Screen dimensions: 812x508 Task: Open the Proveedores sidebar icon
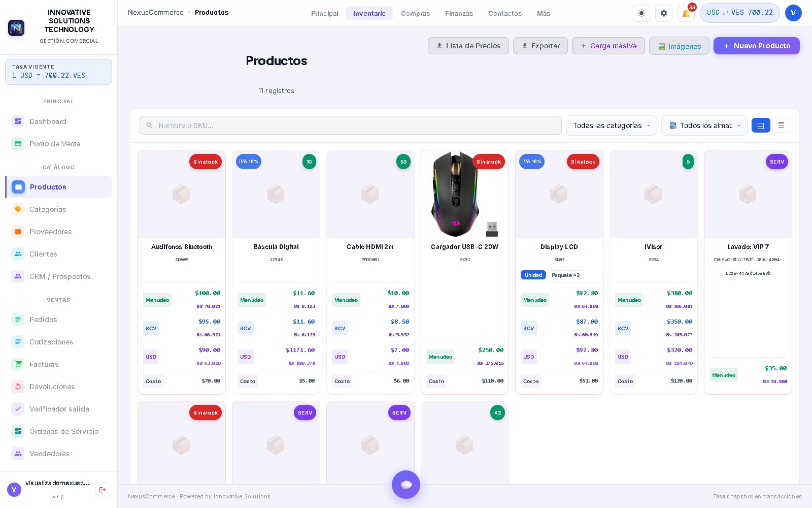pyautogui.click(x=18, y=232)
